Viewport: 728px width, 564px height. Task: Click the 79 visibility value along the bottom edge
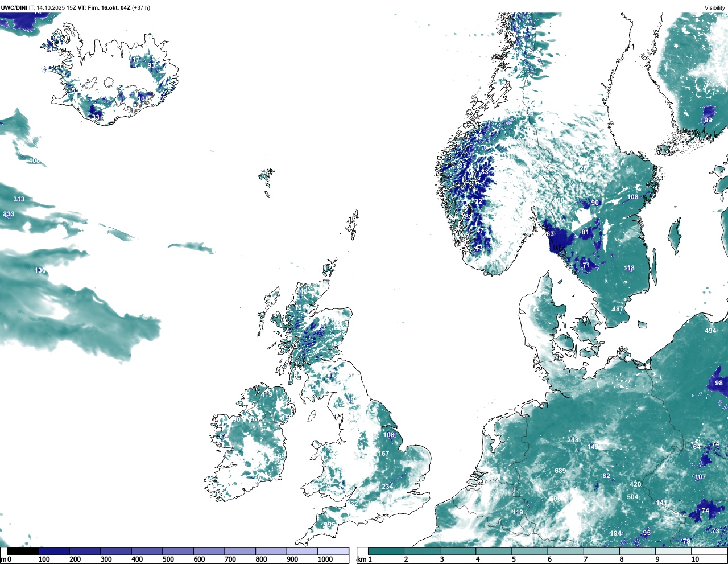(x=686, y=541)
